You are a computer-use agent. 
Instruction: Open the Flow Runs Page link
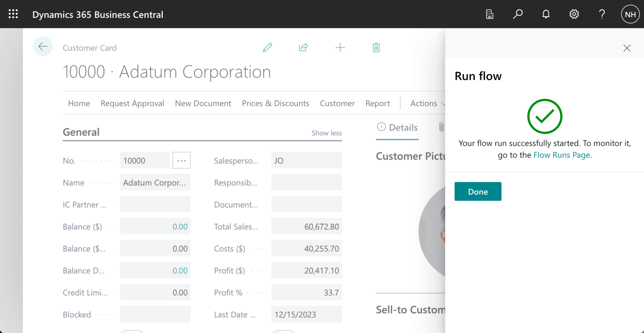[561, 155]
